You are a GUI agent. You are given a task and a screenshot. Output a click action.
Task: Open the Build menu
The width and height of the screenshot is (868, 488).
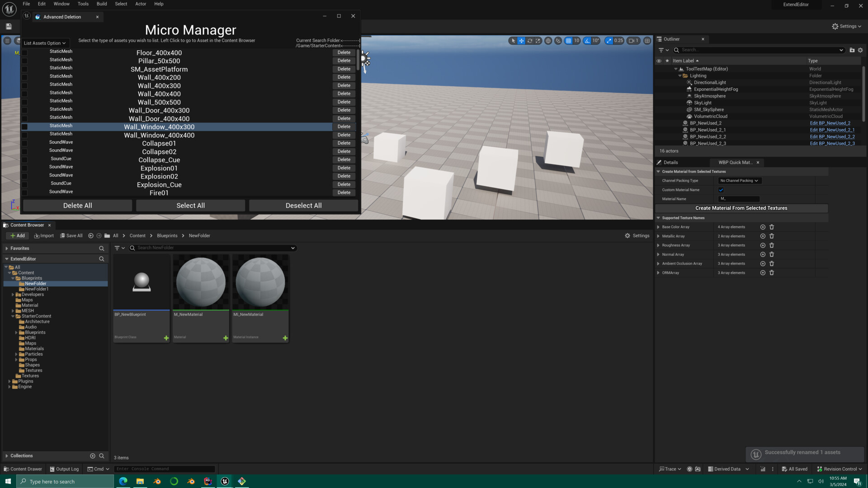click(101, 4)
